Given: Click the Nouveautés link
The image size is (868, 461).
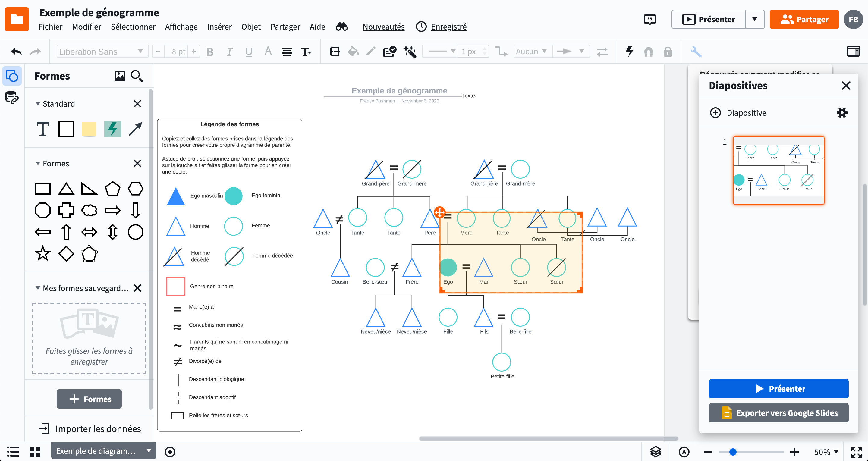Looking at the screenshot, I should point(383,27).
